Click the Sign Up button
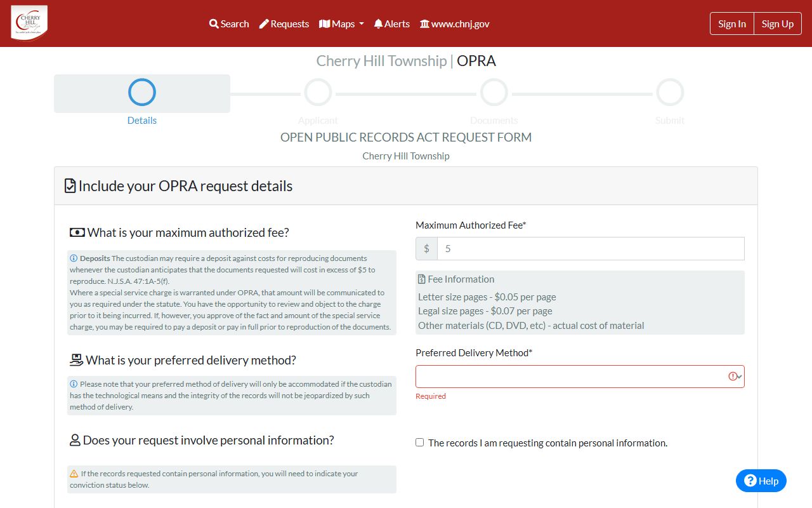This screenshot has height=508, width=812. (x=778, y=23)
